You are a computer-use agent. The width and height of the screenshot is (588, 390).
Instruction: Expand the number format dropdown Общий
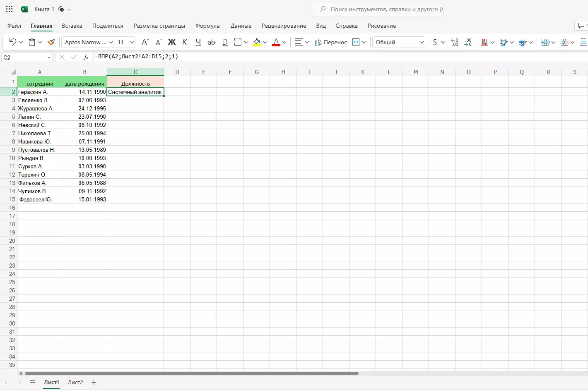coord(398,42)
